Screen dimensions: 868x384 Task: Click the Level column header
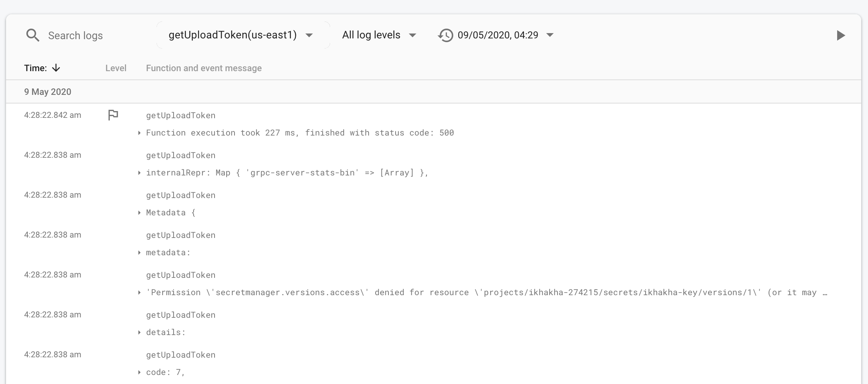point(116,68)
